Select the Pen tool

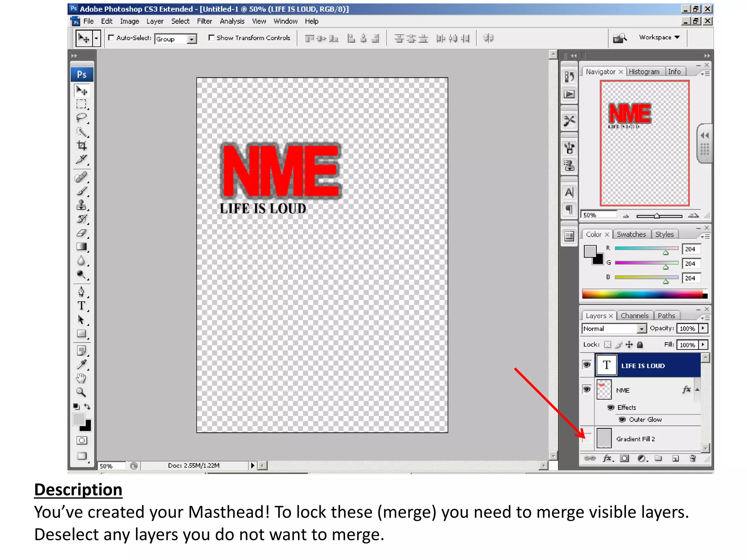click(81, 292)
